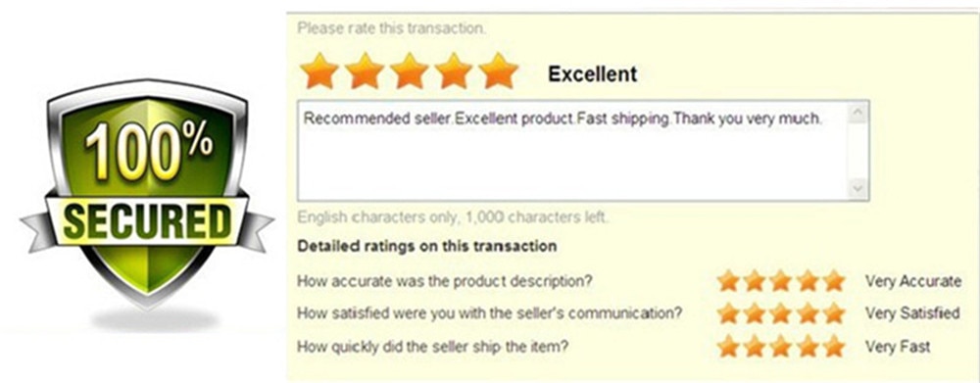Rate seller's communication two stars
Screen dimensions: 980x383
[755, 313]
